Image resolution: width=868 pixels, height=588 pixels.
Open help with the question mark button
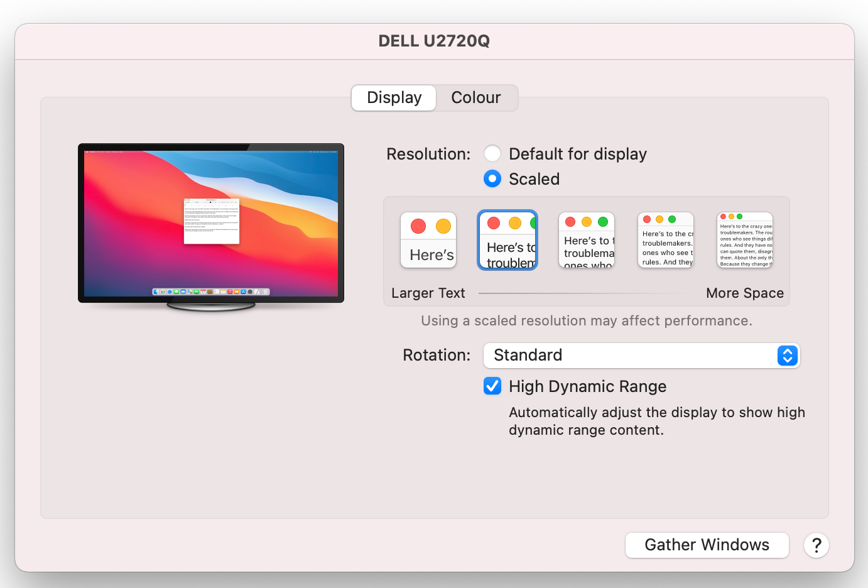pyautogui.click(x=816, y=545)
